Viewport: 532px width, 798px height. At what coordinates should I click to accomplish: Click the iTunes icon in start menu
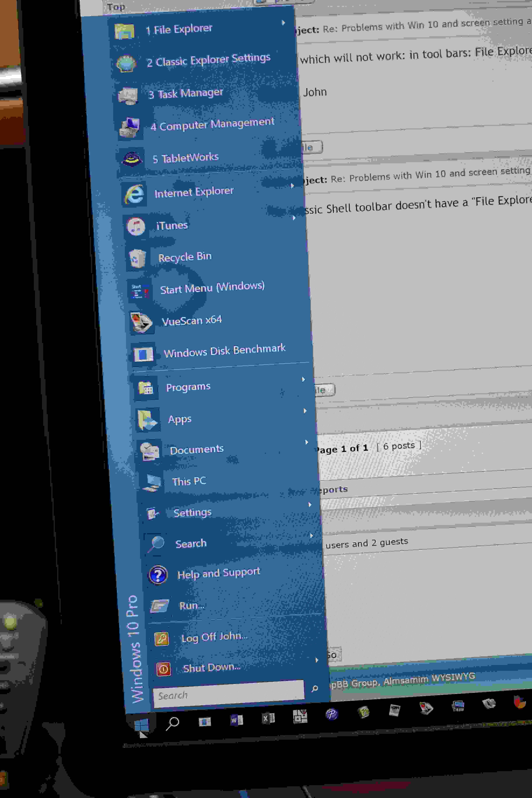136,227
